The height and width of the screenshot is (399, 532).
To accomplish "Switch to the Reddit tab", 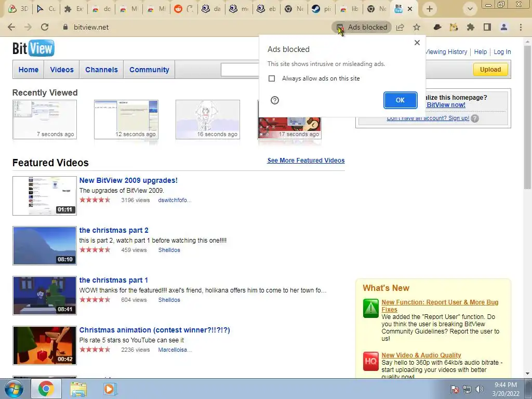I will coord(184,9).
